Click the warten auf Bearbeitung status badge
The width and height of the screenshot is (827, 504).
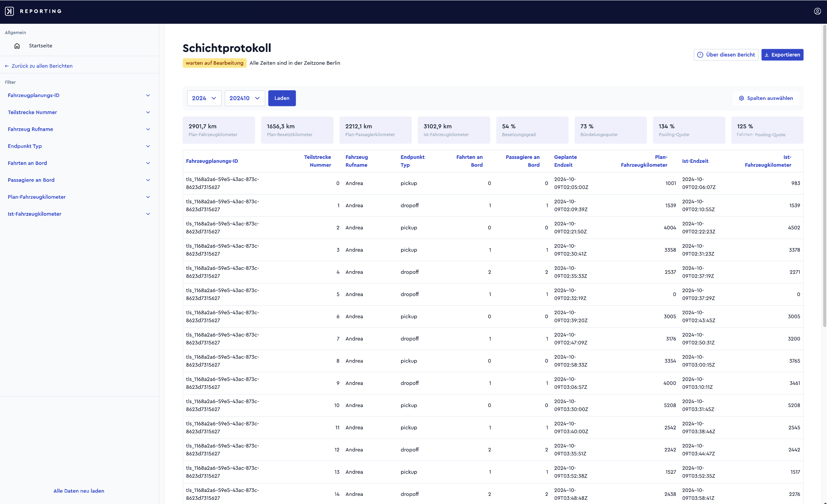tap(214, 63)
